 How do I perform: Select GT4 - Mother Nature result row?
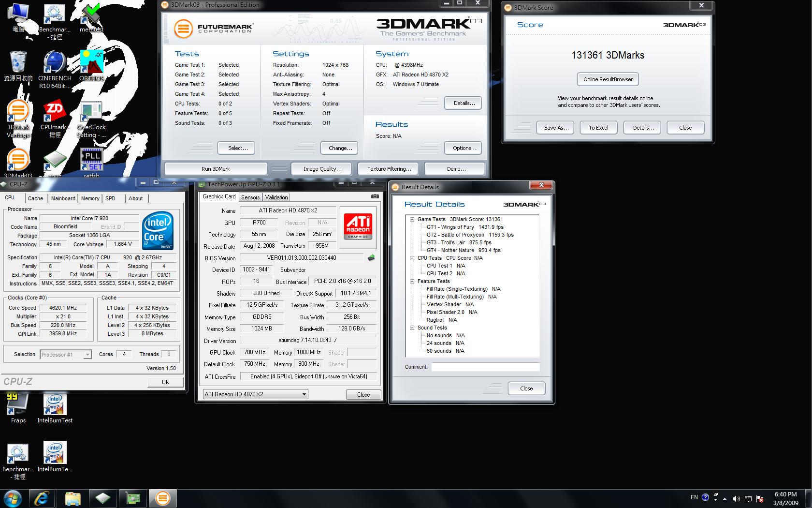click(464, 250)
